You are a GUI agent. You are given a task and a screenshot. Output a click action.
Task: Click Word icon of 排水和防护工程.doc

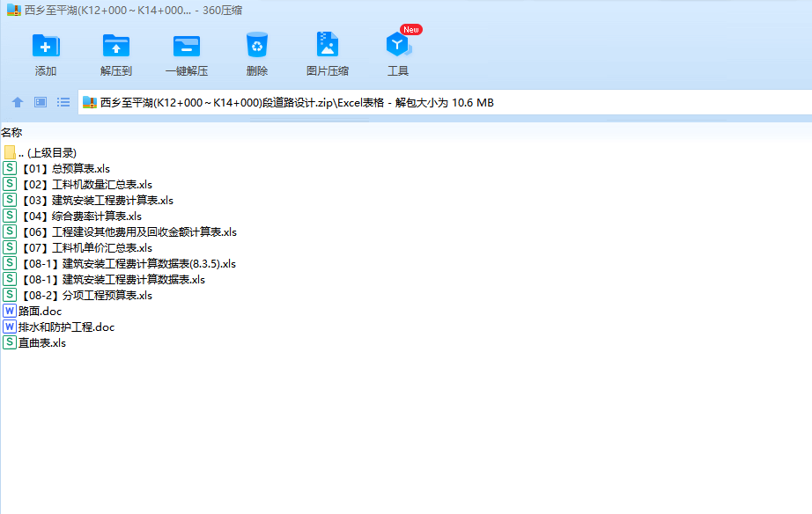[x=10, y=327]
